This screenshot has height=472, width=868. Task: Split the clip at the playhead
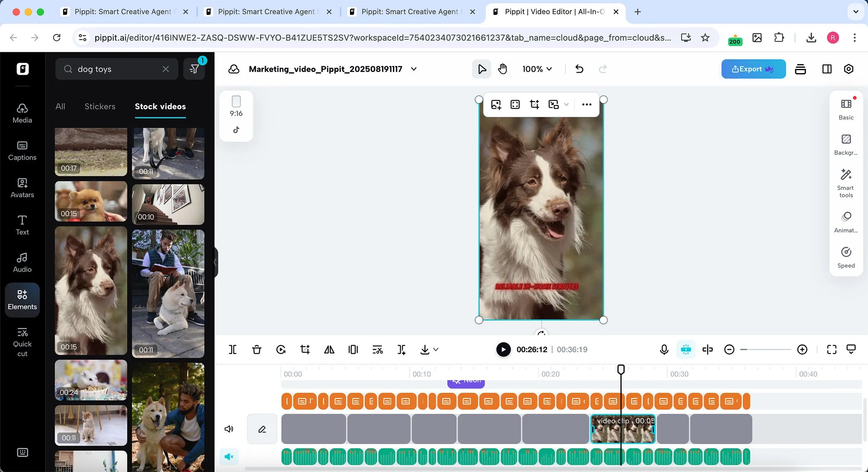tap(233, 349)
